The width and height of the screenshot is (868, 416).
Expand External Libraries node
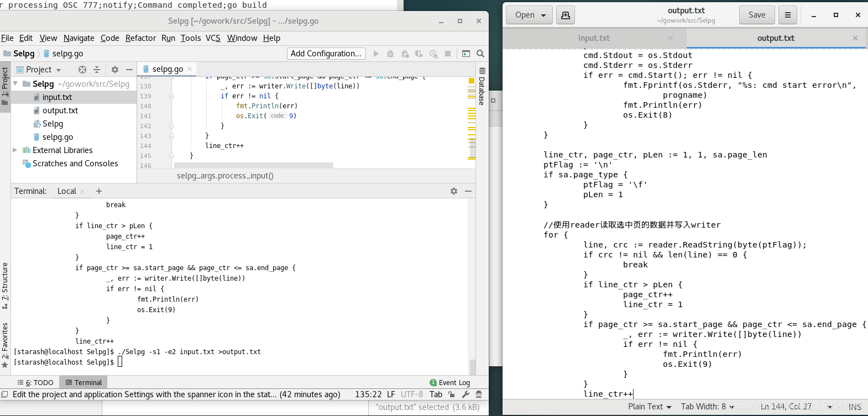[x=15, y=150]
